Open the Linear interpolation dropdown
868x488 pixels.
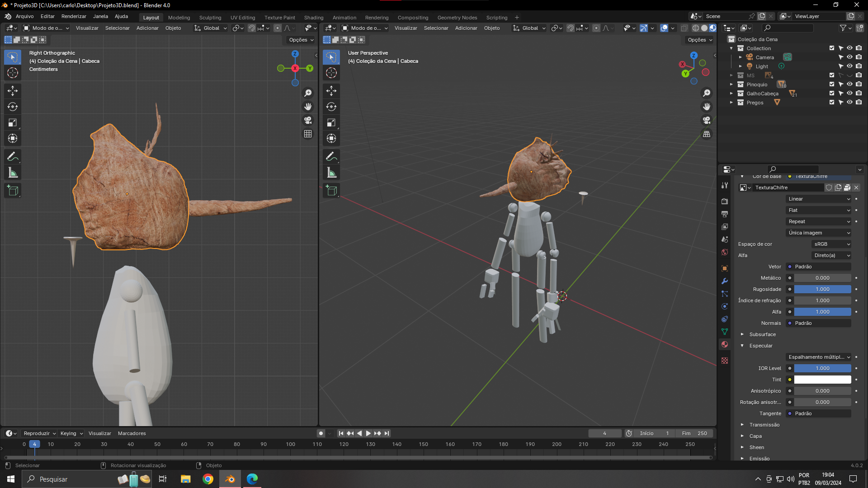819,199
